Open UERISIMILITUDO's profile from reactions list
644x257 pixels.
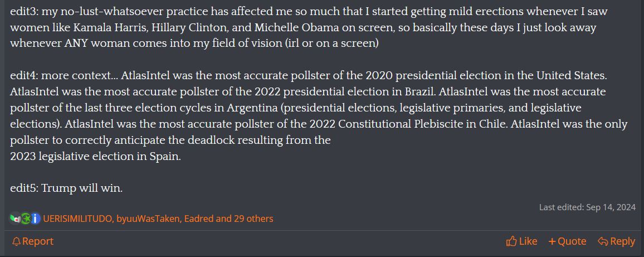pos(78,219)
